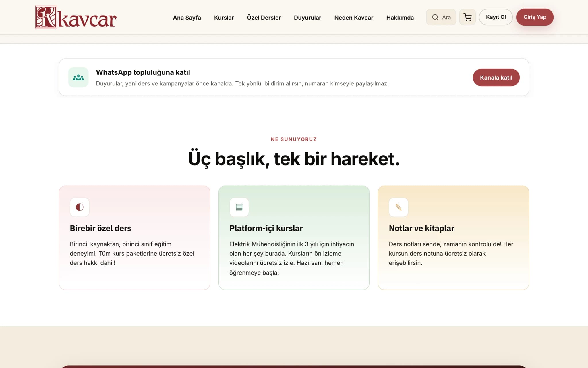Click the Kavcar logo
Image resolution: width=588 pixels, height=368 pixels.
[76, 17]
